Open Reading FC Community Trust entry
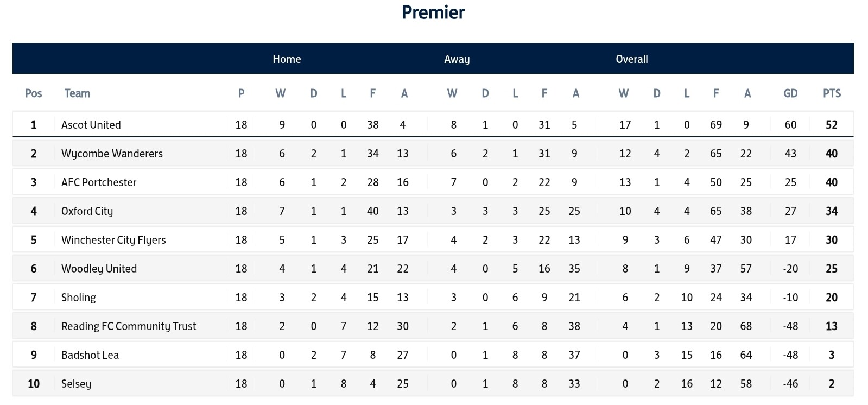Screen dimensions: 868x405 click(129, 326)
